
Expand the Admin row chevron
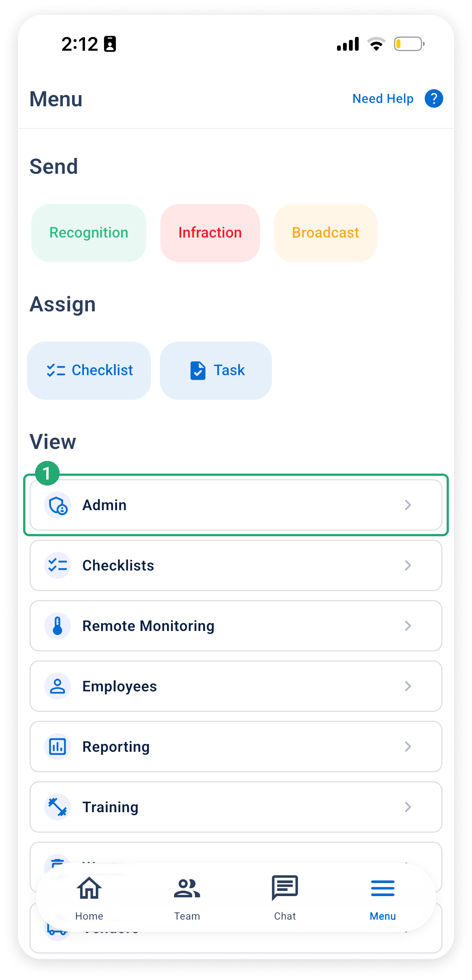pyautogui.click(x=408, y=505)
